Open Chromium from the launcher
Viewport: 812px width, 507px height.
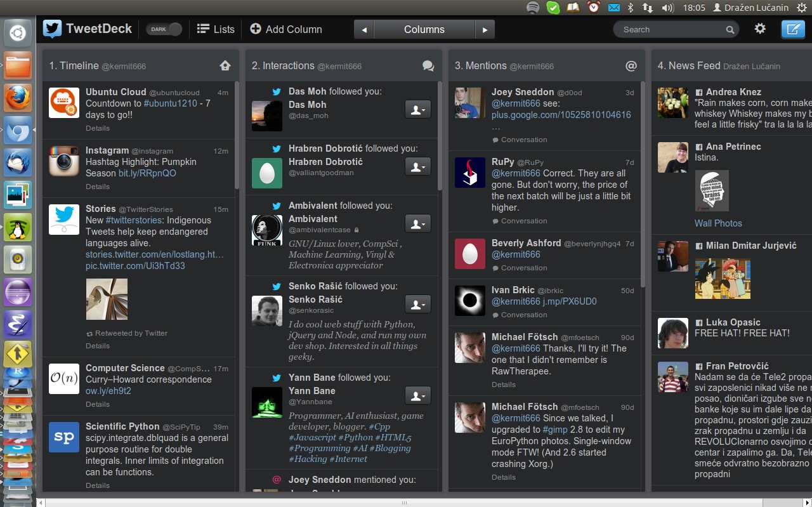pyautogui.click(x=18, y=130)
